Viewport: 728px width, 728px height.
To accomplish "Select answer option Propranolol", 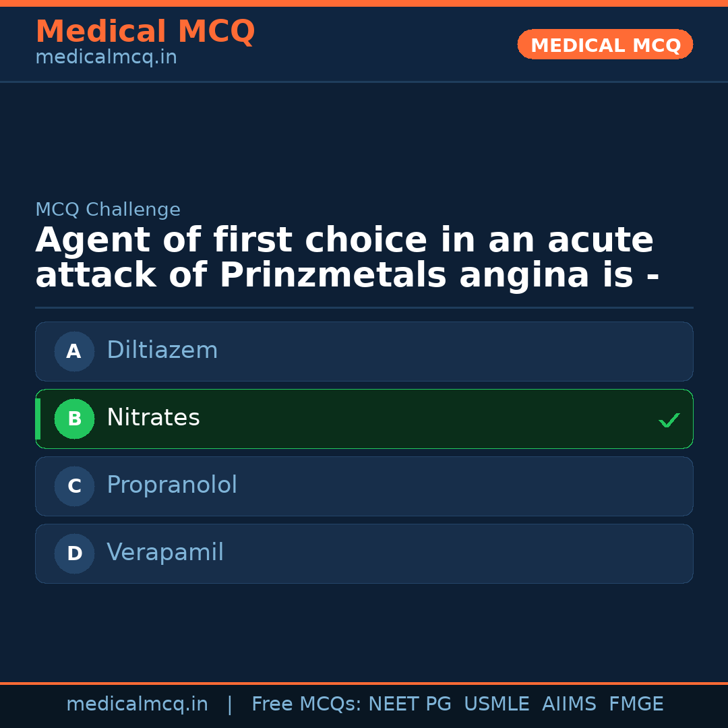I will click(364, 486).
